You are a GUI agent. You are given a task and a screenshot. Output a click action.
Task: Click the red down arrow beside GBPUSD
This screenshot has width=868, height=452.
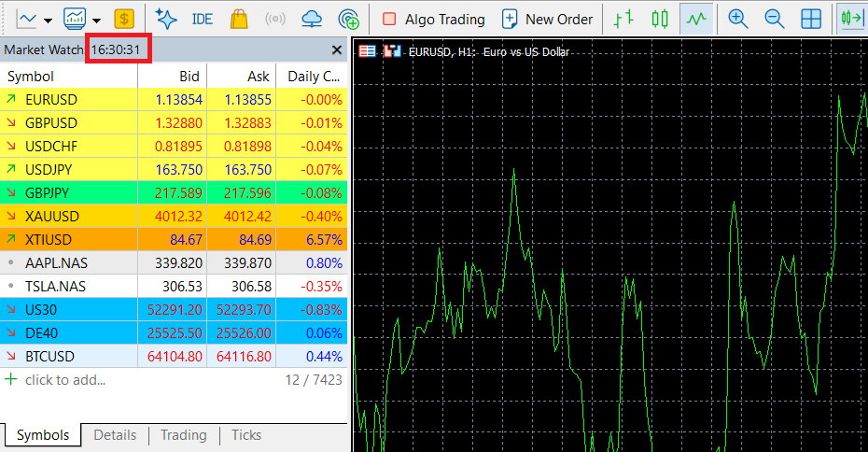click(11, 122)
